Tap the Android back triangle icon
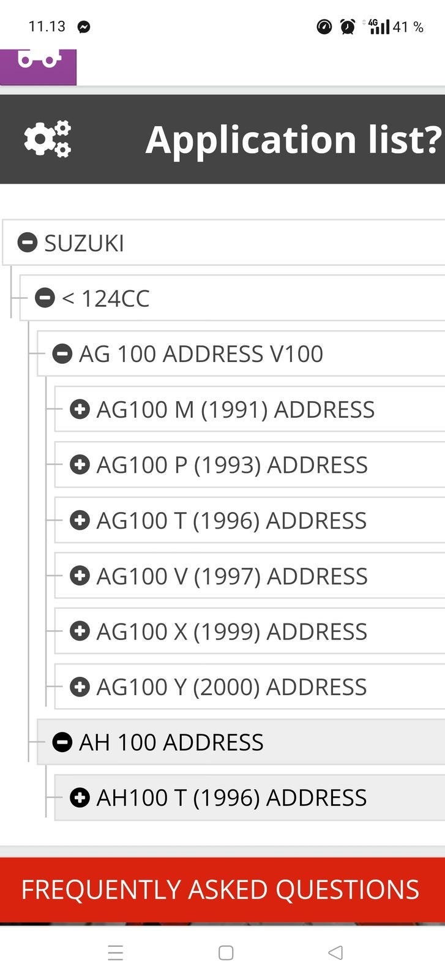The image size is (445, 980). [x=335, y=952]
